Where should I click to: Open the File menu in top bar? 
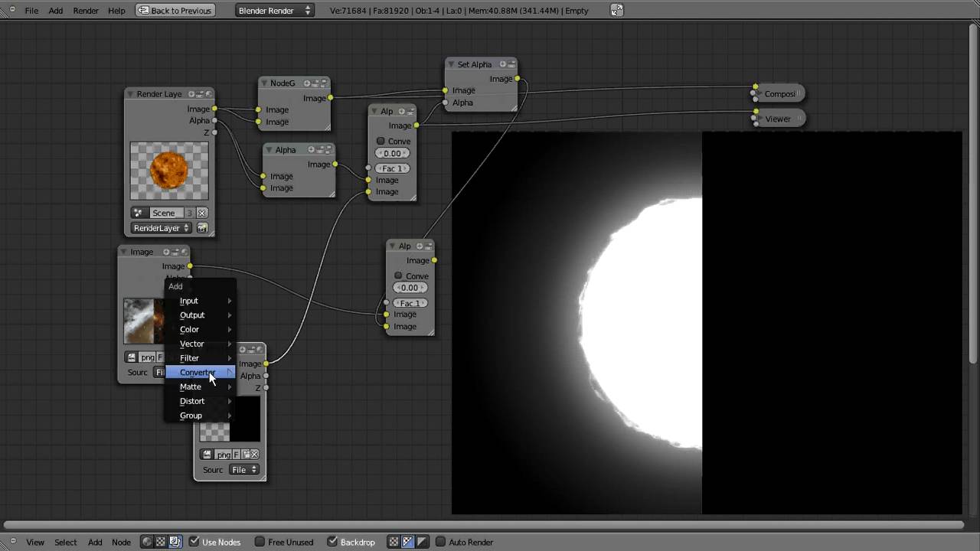(x=31, y=11)
